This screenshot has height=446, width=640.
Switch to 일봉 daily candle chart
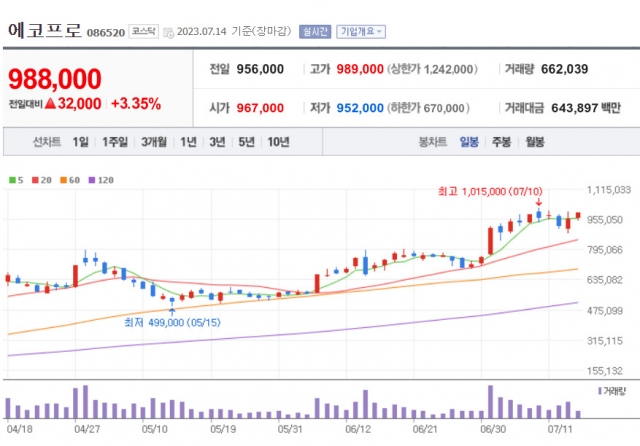click(x=469, y=142)
